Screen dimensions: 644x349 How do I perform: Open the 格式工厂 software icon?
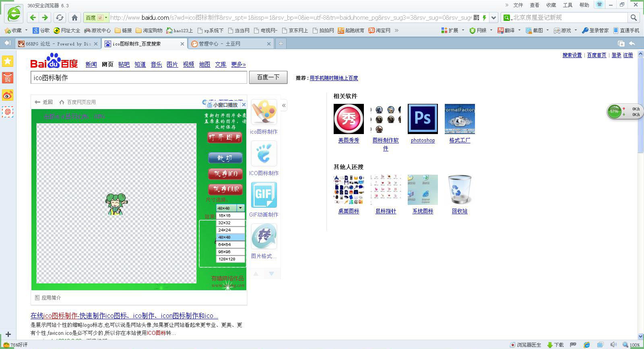click(x=460, y=119)
